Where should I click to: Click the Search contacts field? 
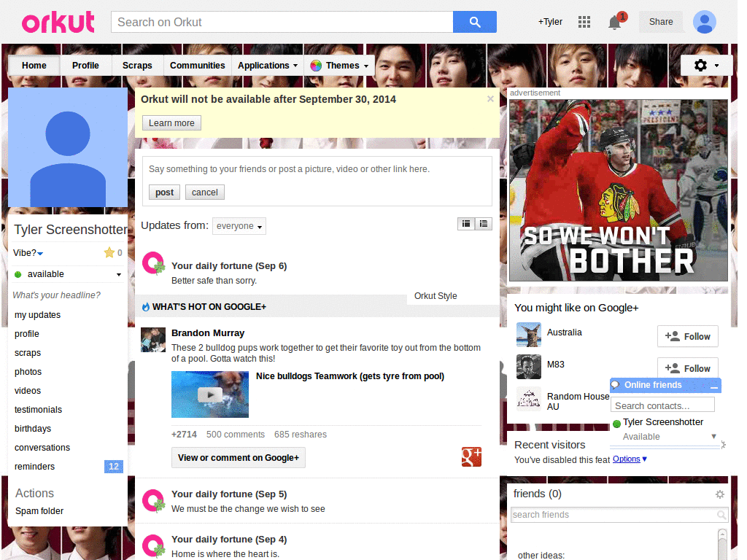tap(662, 405)
